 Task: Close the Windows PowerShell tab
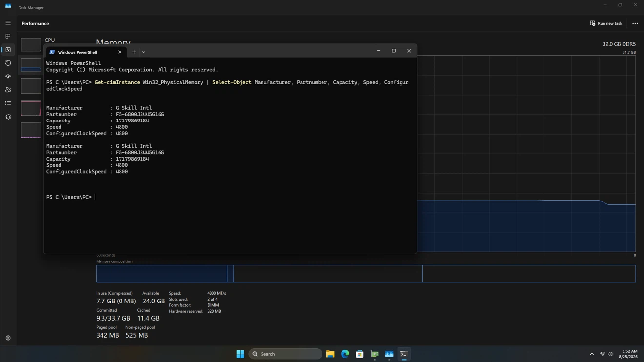120,52
